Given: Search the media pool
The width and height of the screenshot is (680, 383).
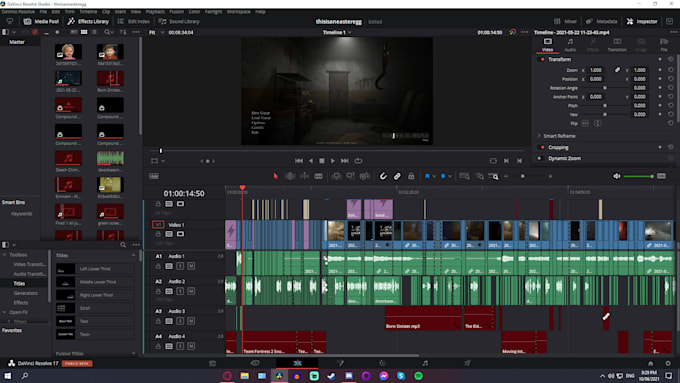Looking at the screenshot, I should [108, 32].
